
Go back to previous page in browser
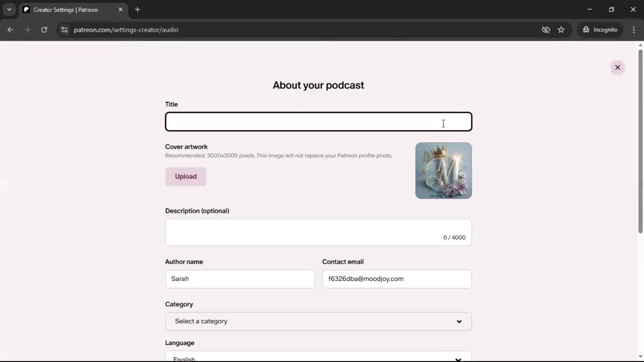coord(10,30)
